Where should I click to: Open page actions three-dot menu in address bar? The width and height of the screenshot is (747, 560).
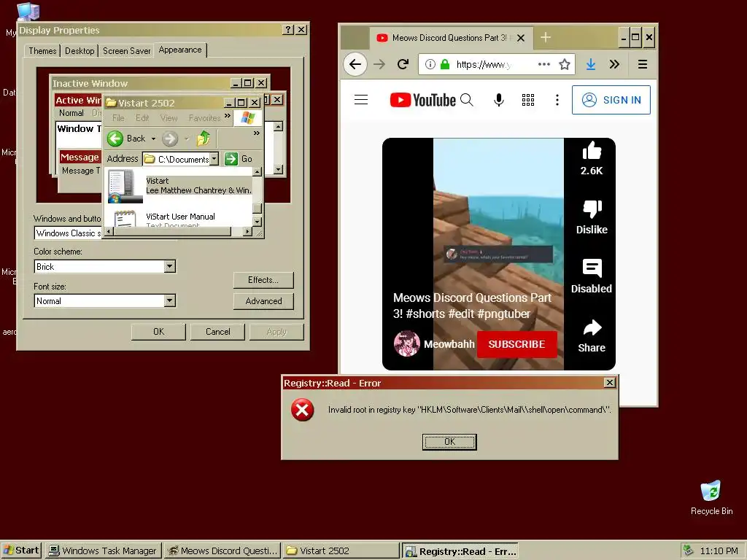point(544,64)
